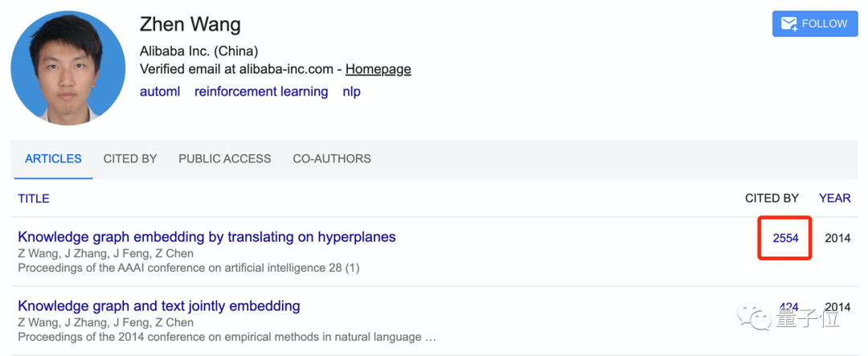Click the profile name Zhen Wang
Image resolution: width=868 pixels, height=356 pixels.
pos(190,25)
